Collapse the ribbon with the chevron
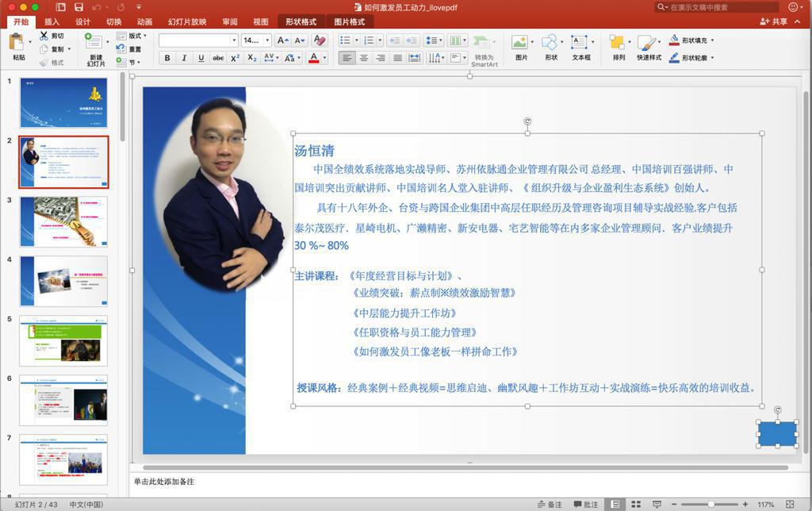812x511 pixels. (x=798, y=21)
